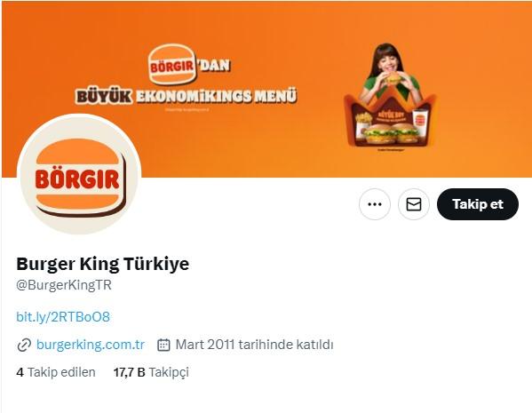Click the Burger King Türkiye display name

point(102,264)
